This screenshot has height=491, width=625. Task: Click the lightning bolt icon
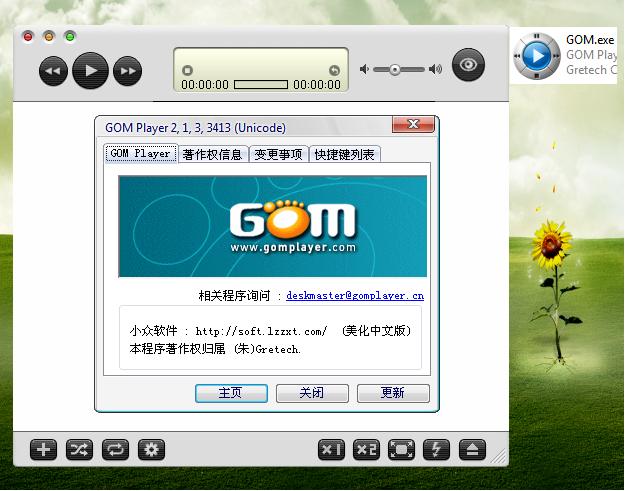click(436, 450)
